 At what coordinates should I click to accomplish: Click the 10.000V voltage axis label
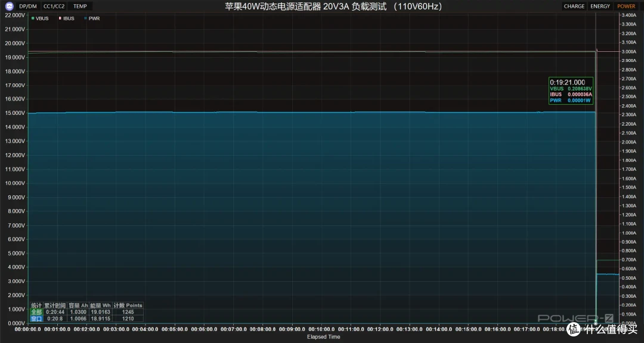(15, 183)
